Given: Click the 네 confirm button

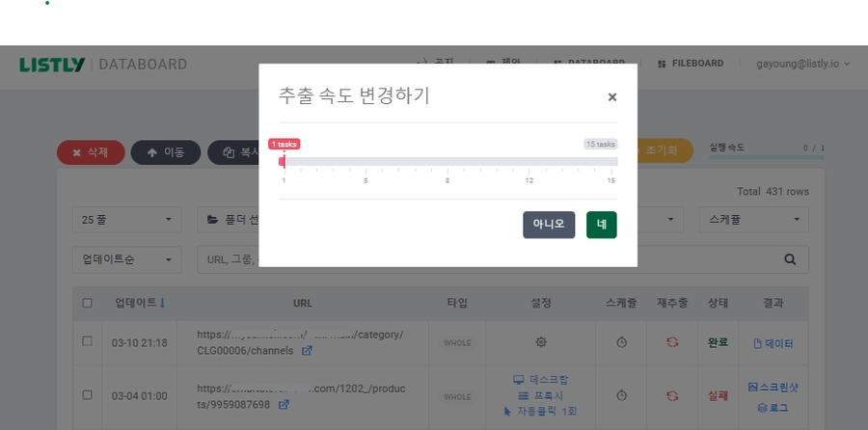Looking at the screenshot, I should coord(601,225).
